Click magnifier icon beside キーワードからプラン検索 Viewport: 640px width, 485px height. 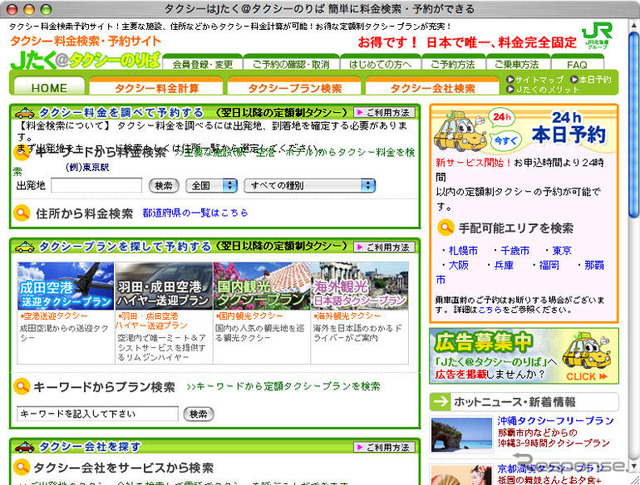click(22, 386)
